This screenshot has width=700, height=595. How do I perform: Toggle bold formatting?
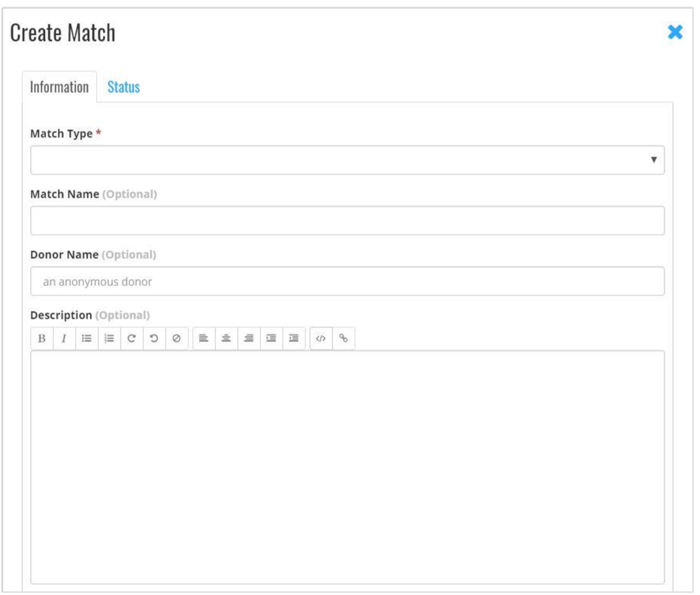click(x=41, y=338)
